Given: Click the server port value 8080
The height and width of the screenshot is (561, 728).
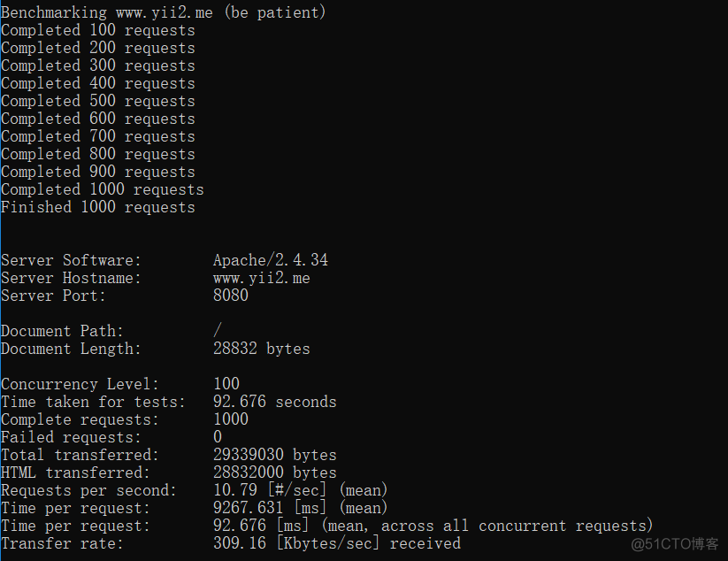Looking at the screenshot, I should (231, 296).
